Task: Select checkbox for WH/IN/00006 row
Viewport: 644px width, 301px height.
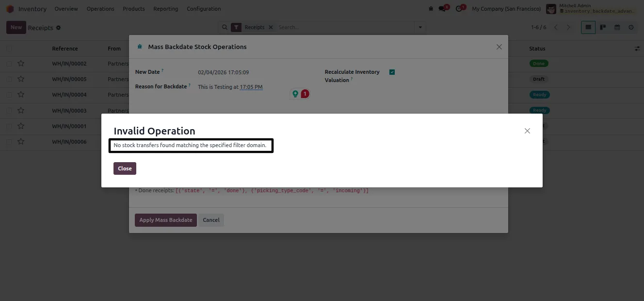Action: [x=9, y=142]
